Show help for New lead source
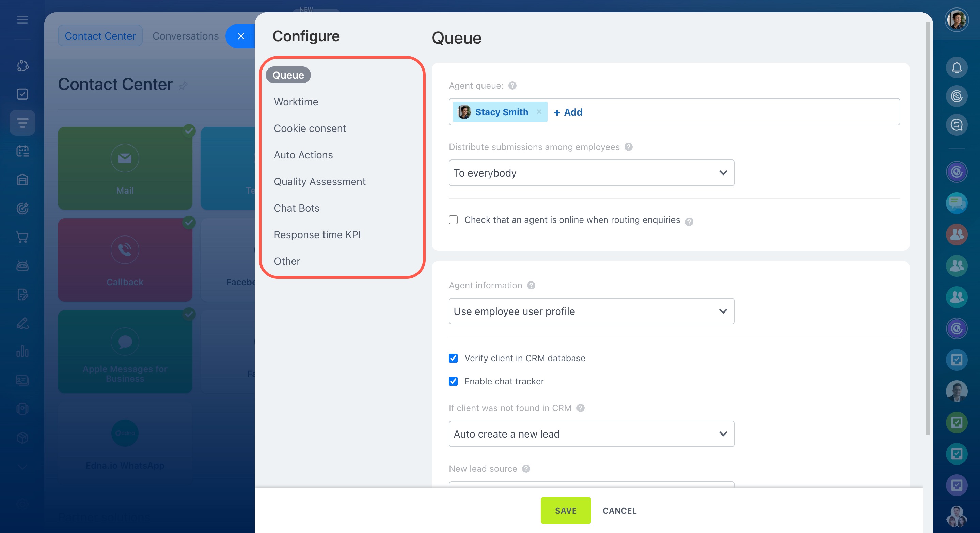Image resolution: width=980 pixels, height=533 pixels. coord(526,469)
